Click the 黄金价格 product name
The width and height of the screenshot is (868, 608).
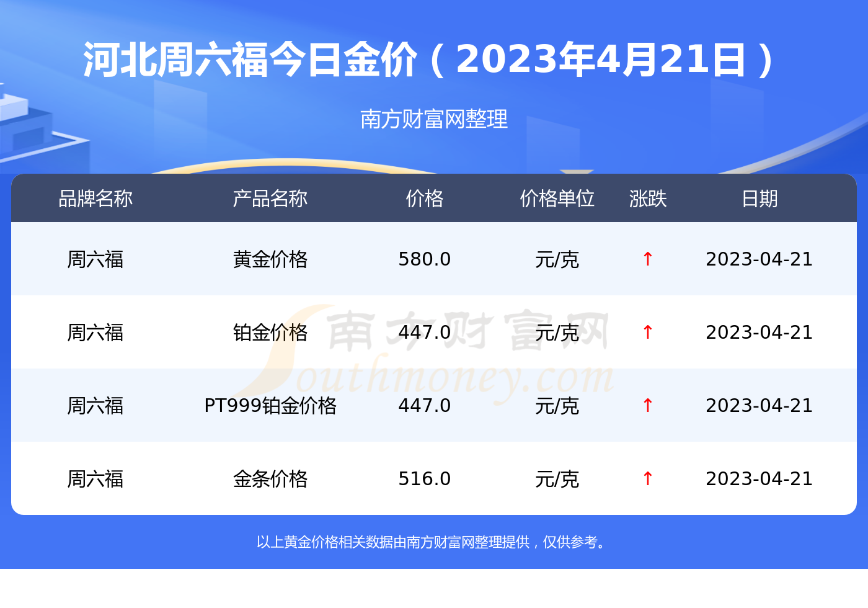[270, 259]
